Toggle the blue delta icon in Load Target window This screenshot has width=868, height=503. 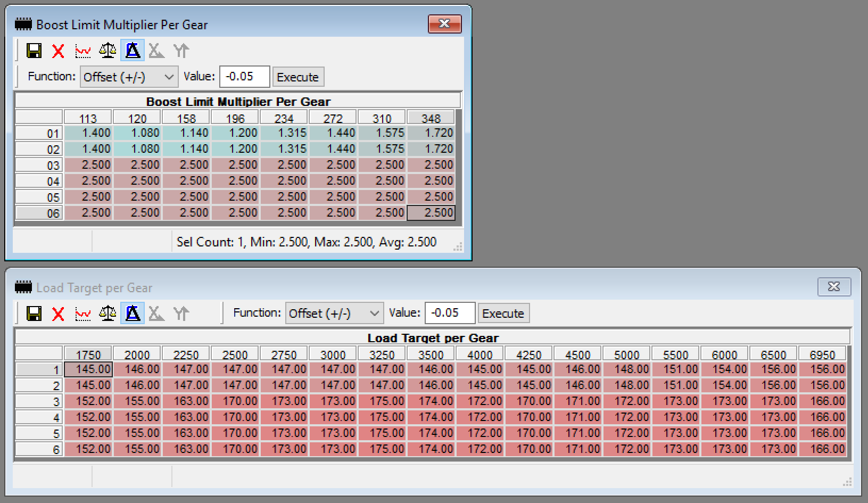(x=133, y=314)
